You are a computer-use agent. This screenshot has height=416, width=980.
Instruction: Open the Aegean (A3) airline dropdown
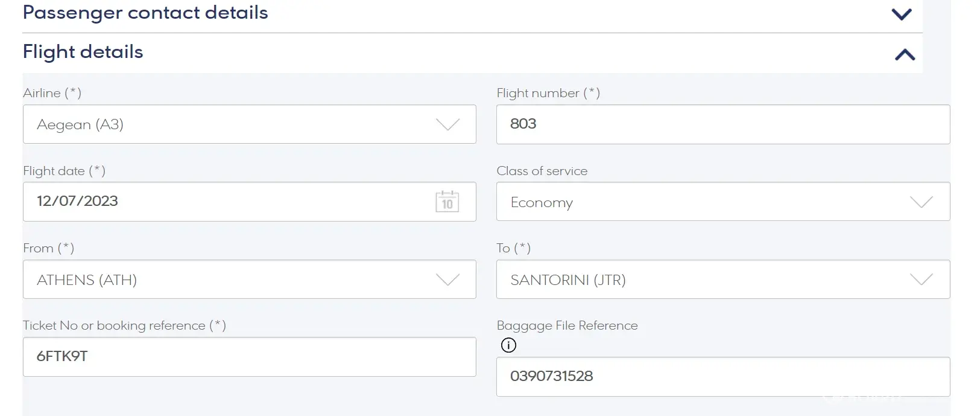coord(229,124)
